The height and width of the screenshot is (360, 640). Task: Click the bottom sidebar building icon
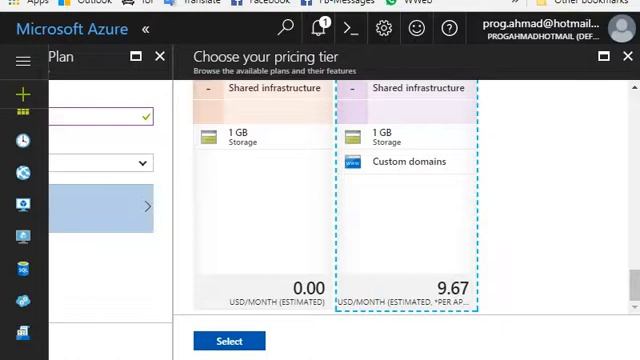(x=23, y=333)
